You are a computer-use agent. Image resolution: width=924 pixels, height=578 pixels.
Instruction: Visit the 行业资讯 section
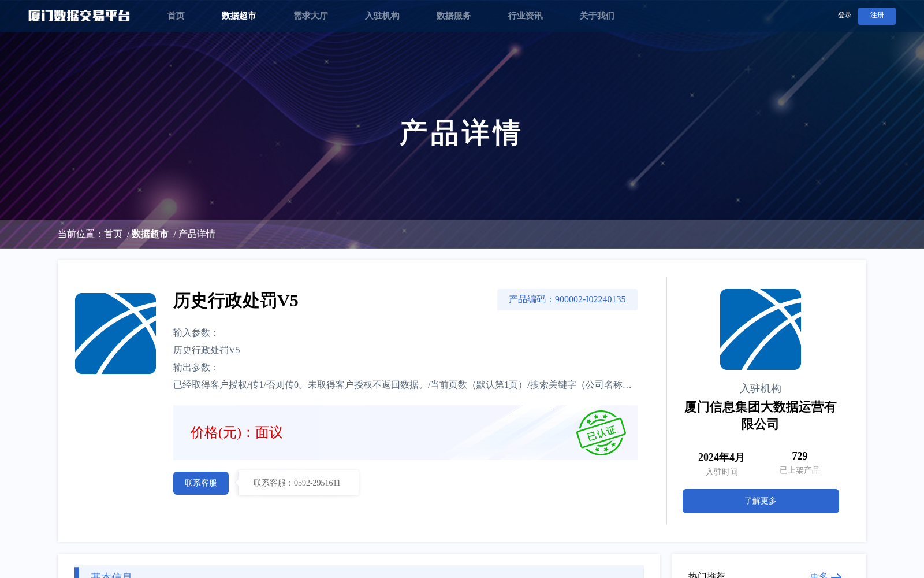525,16
